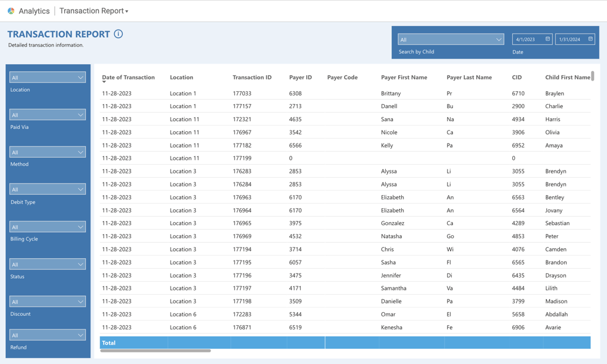Open the Discount filter dropdown
Image resolution: width=607 pixels, height=364 pixels.
[x=47, y=301]
